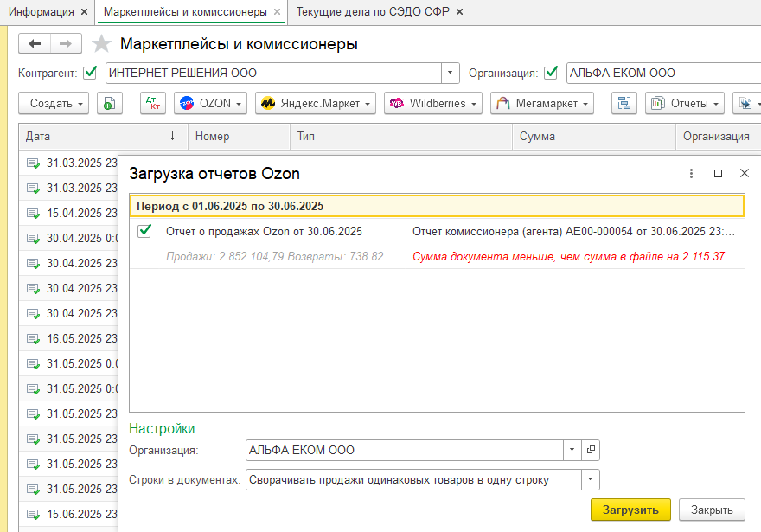Close the Маркетплейсы и комиссионеры tab
The height and width of the screenshot is (532, 761).
[x=277, y=11]
